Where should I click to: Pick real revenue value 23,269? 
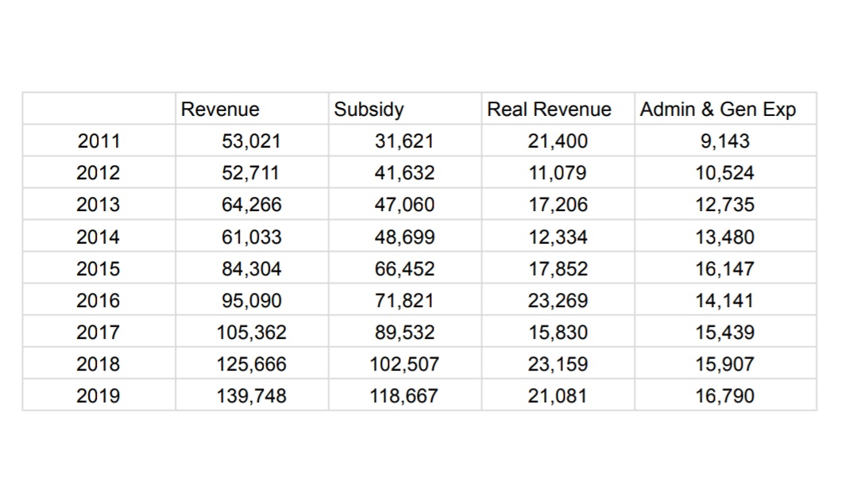coord(558,300)
